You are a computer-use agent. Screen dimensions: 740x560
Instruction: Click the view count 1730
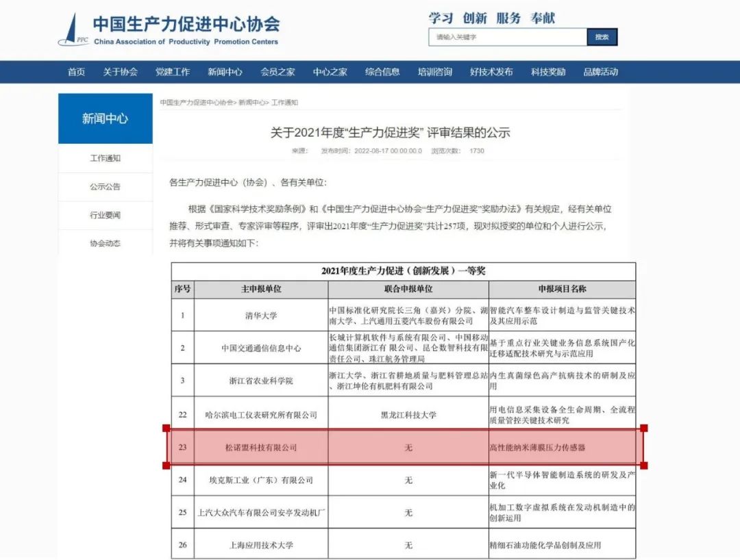coord(477,151)
